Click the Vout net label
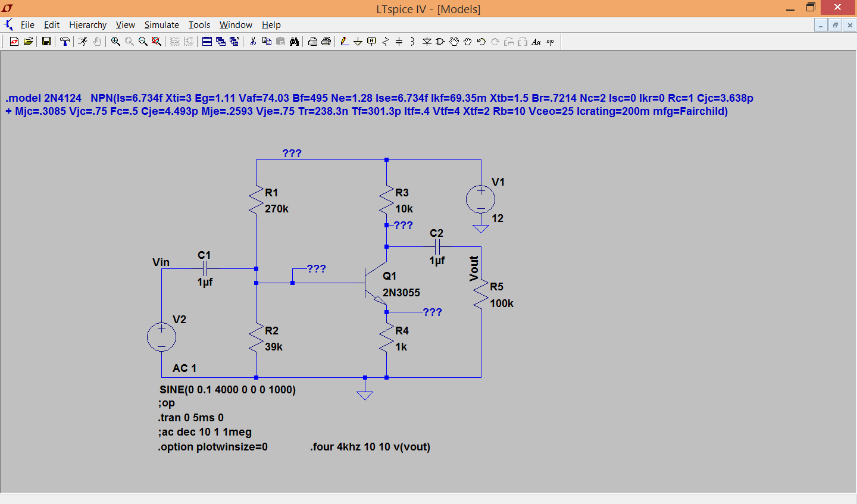Screen dimensions: 857x504 [474, 268]
